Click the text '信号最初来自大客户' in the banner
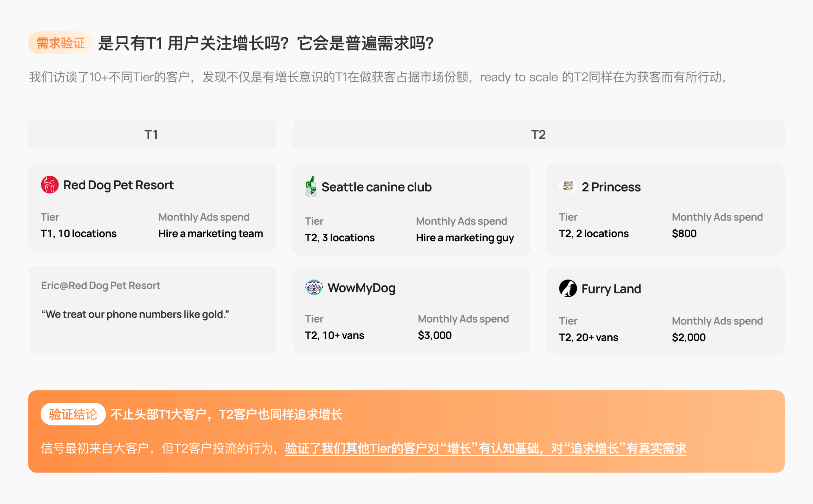Viewport: 813px width, 504px height. point(95,449)
